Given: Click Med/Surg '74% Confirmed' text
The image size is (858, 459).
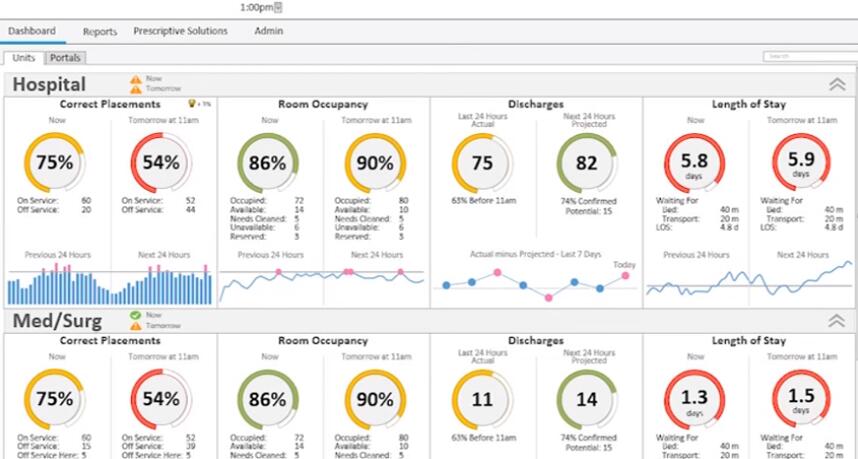Looking at the screenshot, I should [588, 438].
